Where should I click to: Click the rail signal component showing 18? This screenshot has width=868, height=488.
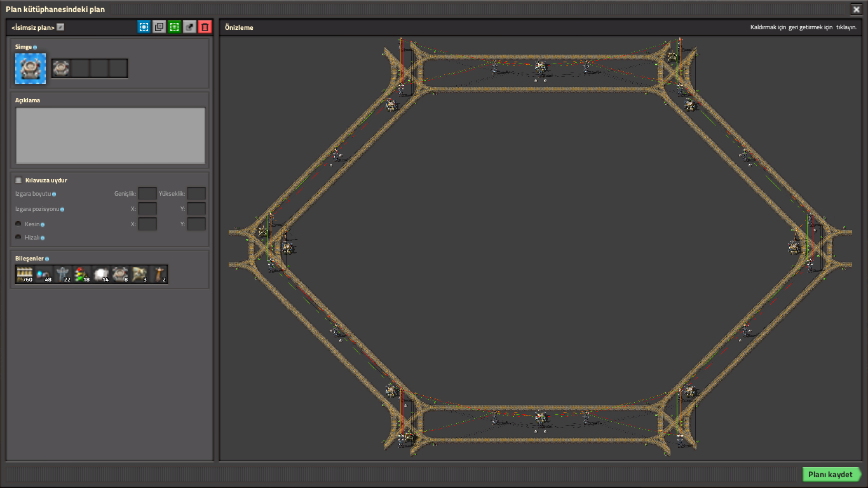(x=82, y=274)
